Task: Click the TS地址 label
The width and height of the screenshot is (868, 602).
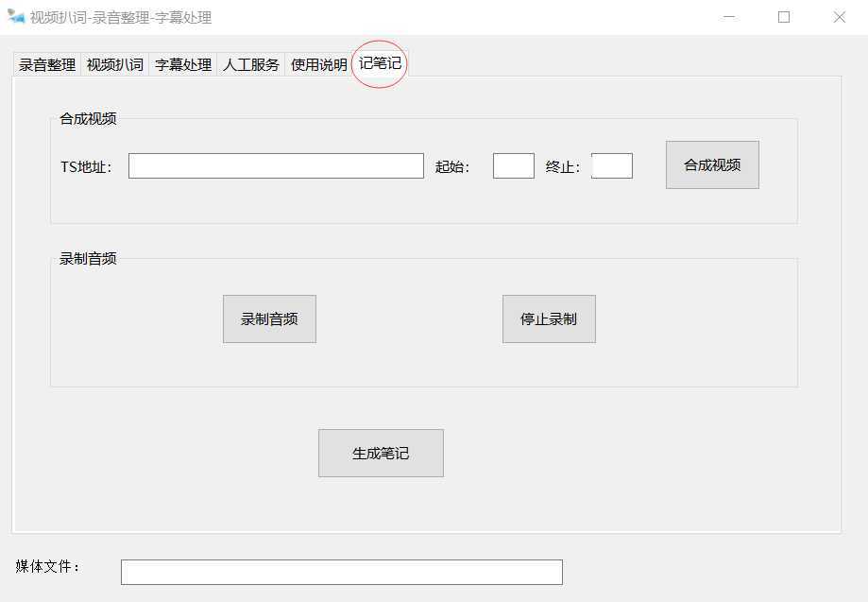Action: point(86,166)
